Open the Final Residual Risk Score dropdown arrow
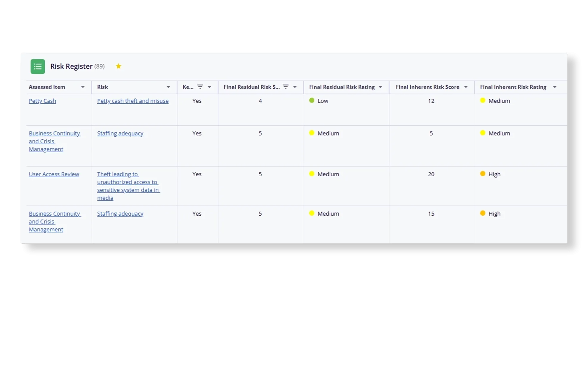 click(x=295, y=87)
